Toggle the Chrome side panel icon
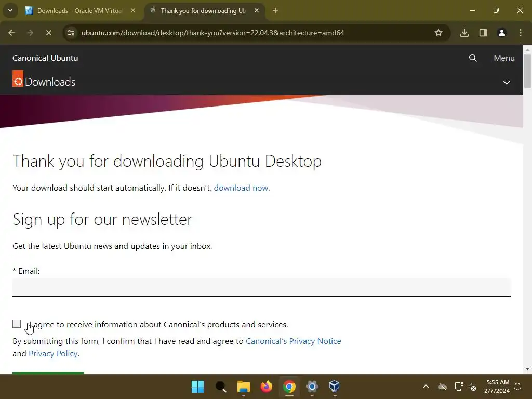The width and height of the screenshot is (532, 399). [x=483, y=33]
